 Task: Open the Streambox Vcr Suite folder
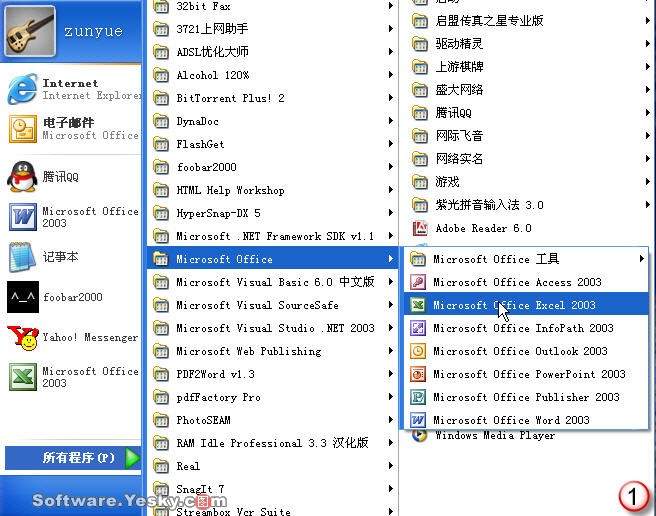point(273,511)
